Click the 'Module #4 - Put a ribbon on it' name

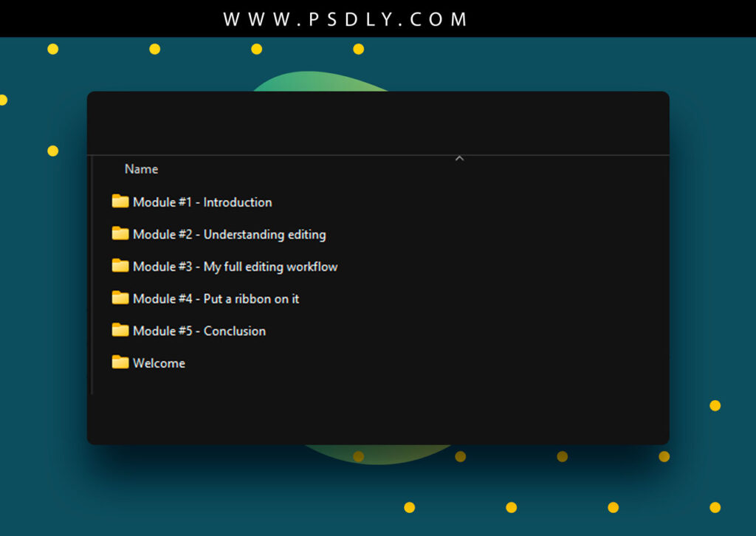(216, 299)
